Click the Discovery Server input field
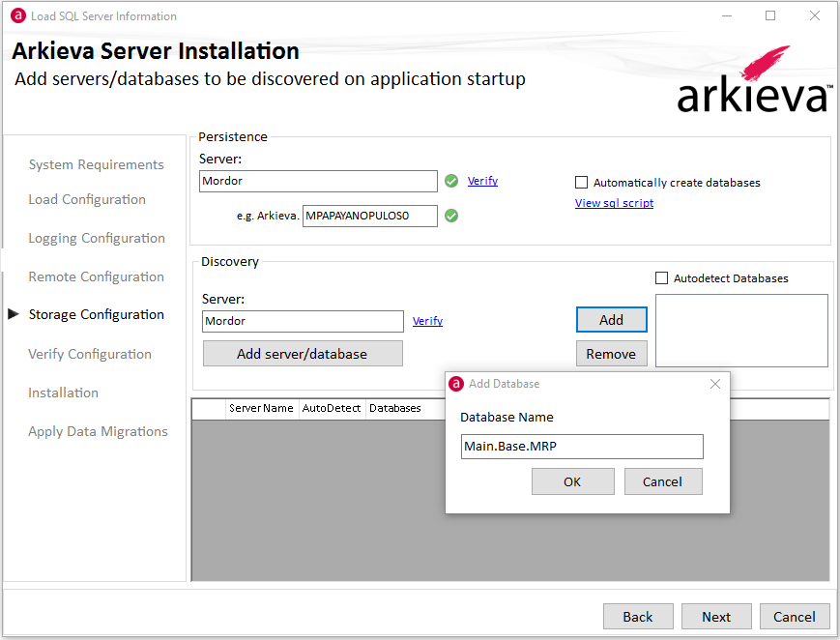Viewport: 840px width, 640px height. pos(303,321)
